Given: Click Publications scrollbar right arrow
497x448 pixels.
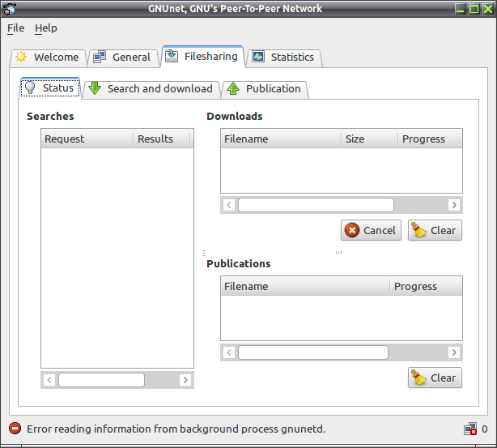Looking at the screenshot, I should tap(454, 352).
